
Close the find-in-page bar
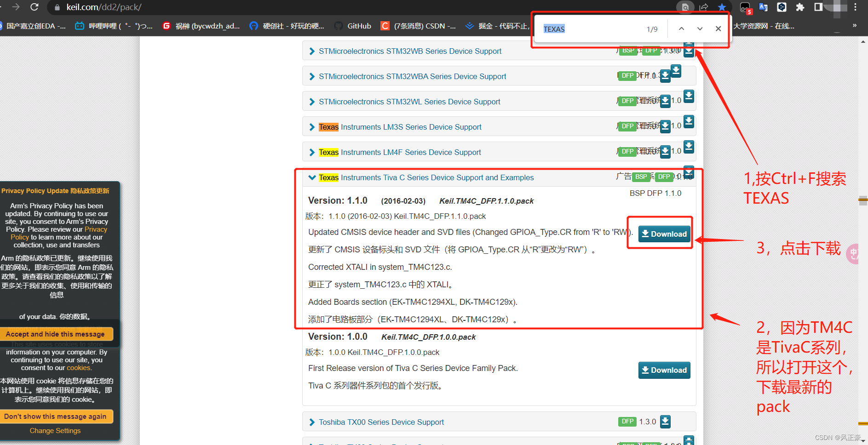click(x=718, y=29)
